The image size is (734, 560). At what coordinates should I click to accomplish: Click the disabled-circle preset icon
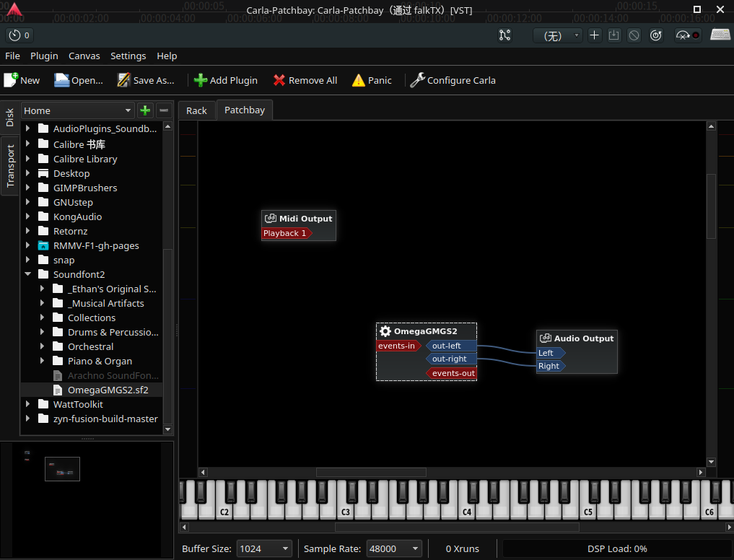point(634,35)
